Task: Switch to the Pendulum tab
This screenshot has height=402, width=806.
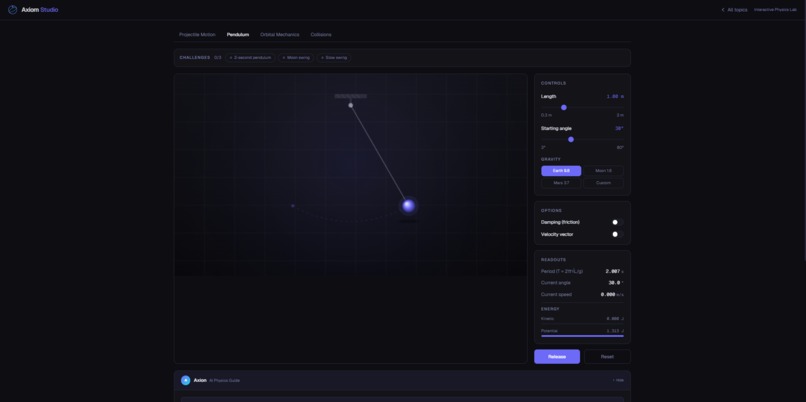Action: coord(238,34)
